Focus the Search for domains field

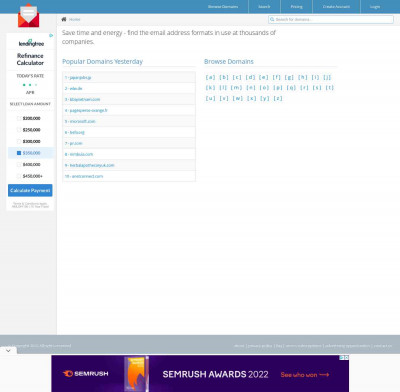(x=331, y=20)
